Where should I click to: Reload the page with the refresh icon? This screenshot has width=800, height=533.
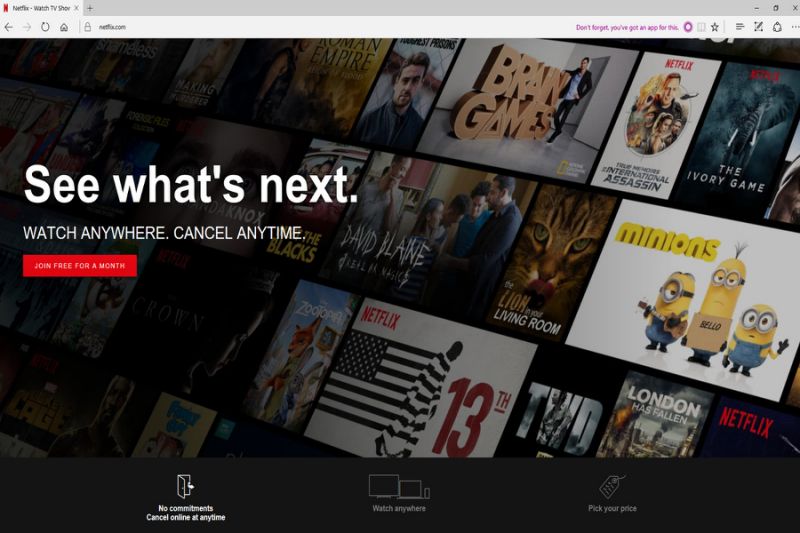pos(45,27)
